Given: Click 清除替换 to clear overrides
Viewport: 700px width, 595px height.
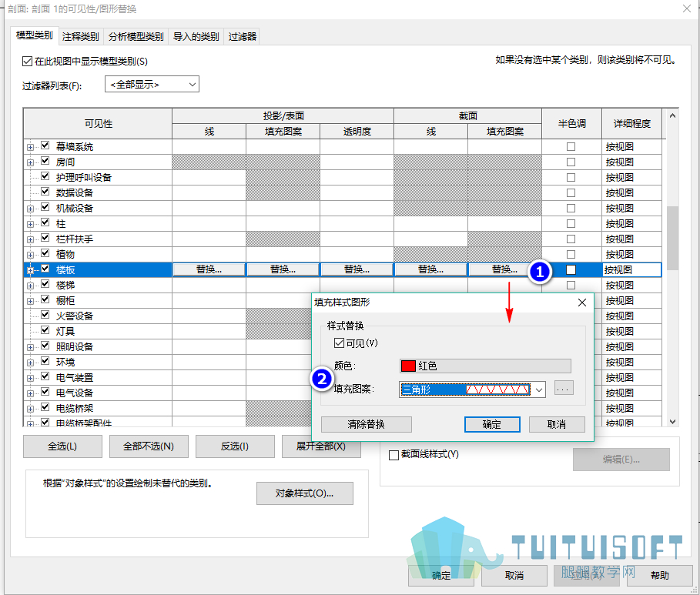Looking at the screenshot, I should (x=366, y=424).
